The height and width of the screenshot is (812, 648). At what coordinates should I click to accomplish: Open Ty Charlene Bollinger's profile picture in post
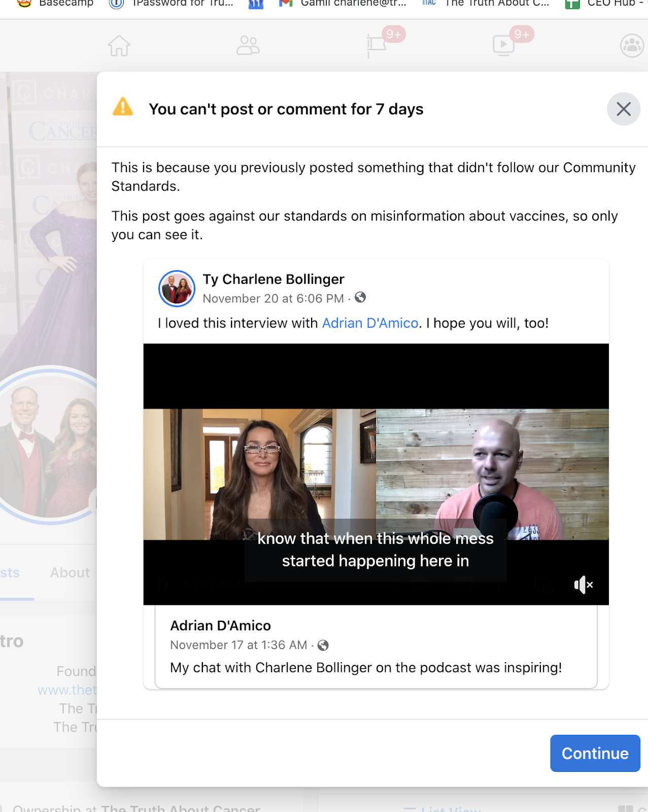(177, 288)
